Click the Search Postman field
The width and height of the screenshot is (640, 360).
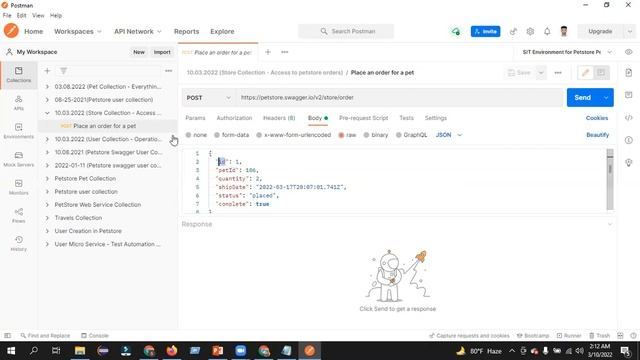[346, 31]
